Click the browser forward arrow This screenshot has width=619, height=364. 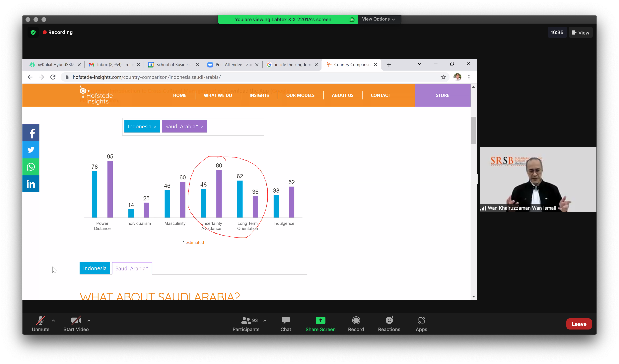point(41,77)
